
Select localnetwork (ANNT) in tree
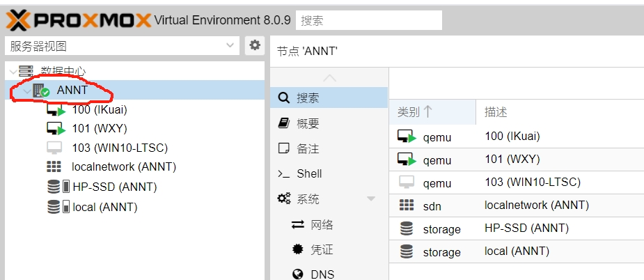click(x=124, y=167)
